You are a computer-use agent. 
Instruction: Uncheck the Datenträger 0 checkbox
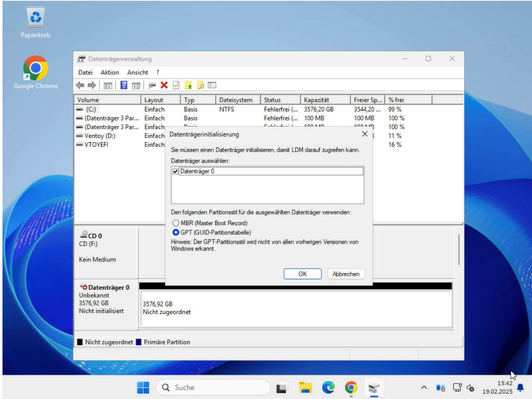(176, 171)
